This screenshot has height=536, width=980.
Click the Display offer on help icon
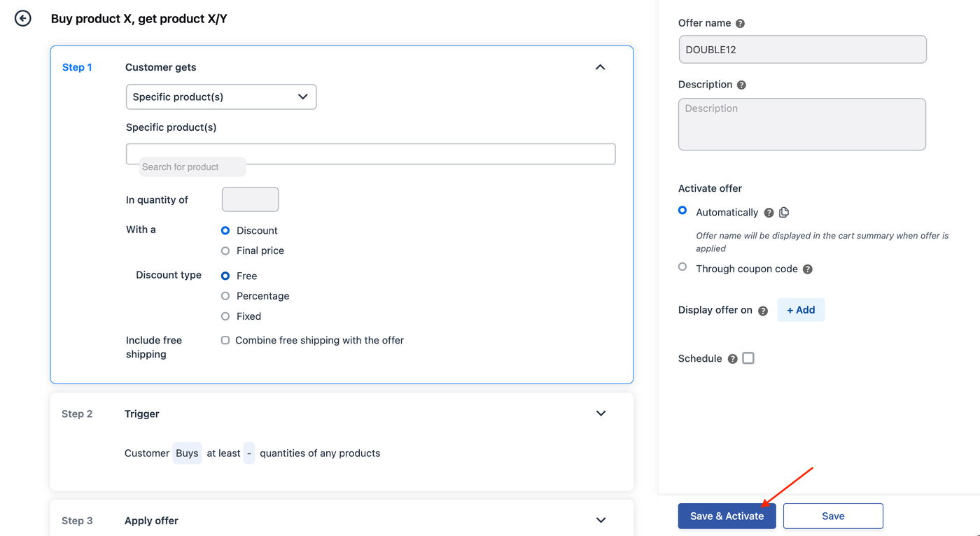click(x=763, y=311)
